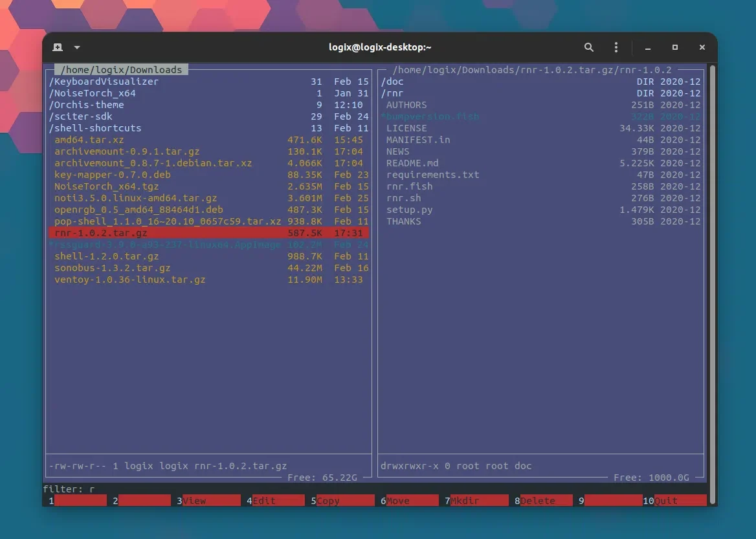Select the /shell-shortcuts directory
The image size is (756, 539).
[x=209, y=127]
